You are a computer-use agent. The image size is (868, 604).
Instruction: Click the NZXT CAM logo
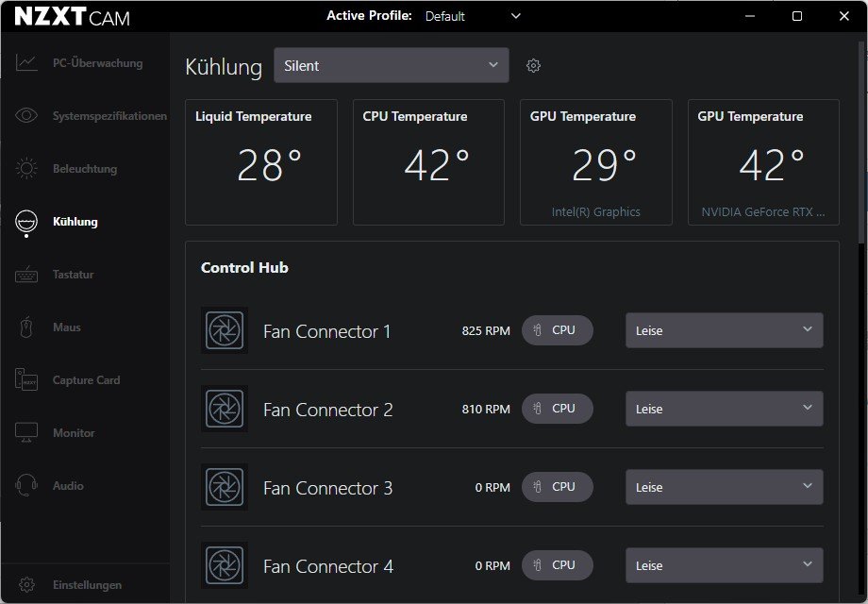pos(72,17)
